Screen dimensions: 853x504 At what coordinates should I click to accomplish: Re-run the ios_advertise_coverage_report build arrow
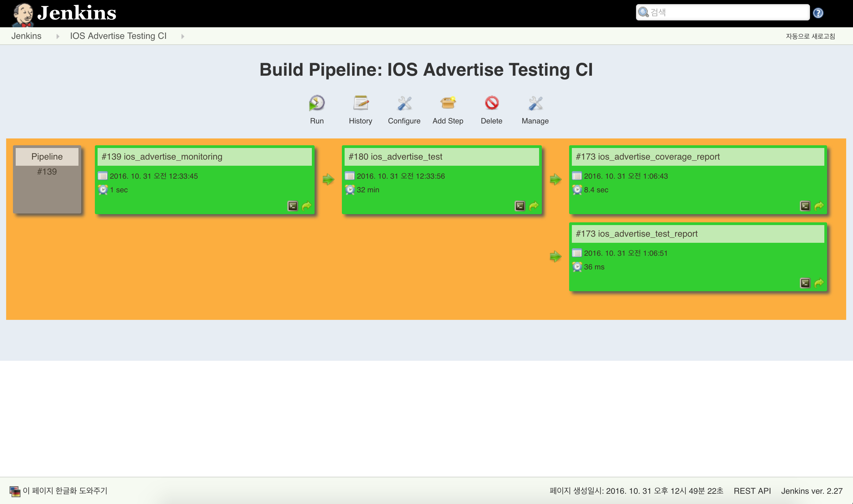(x=819, y=206)
